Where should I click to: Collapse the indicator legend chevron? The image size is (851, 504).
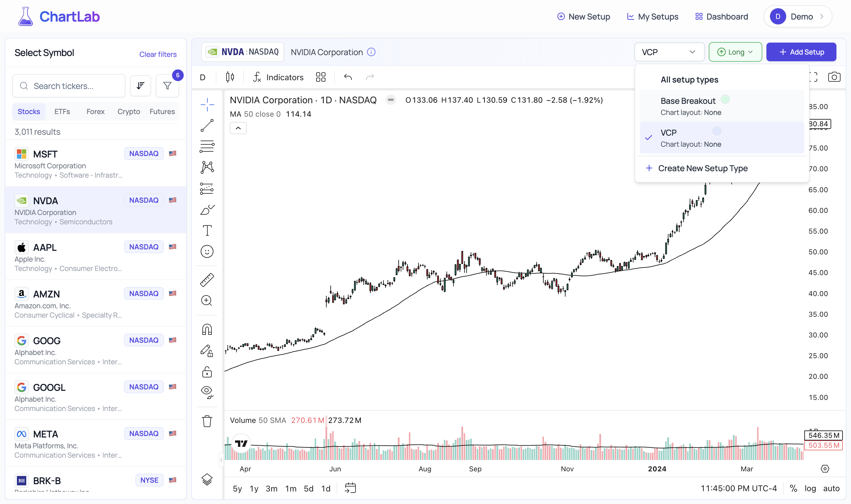click(238, 128)
